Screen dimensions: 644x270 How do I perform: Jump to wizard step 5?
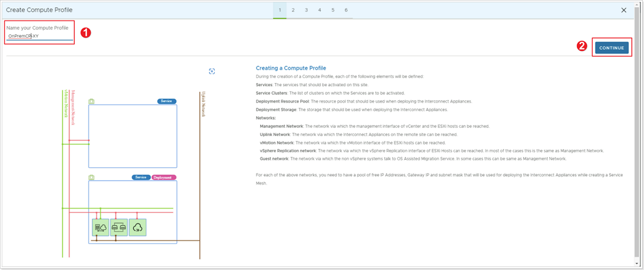(x=333, y=10)
